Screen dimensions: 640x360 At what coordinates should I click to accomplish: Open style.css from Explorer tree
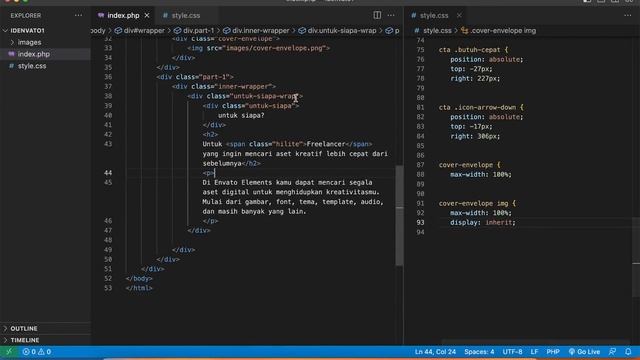click(32, 66)
